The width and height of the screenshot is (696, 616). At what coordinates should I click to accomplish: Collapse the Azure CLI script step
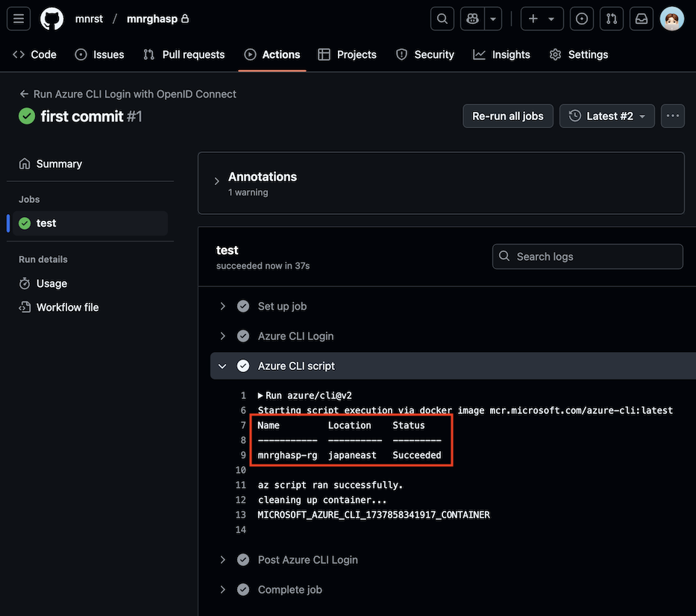222,366
